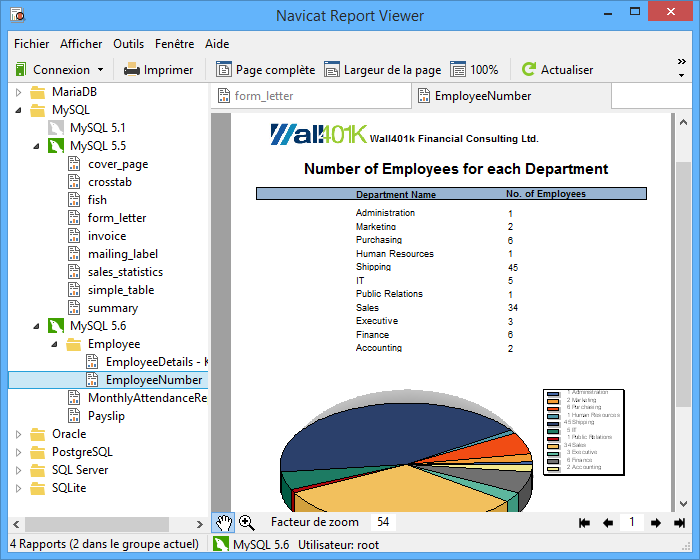700x560 pixels.
Task: Click the Imprimer button label
Action: [x=168, y=70]
